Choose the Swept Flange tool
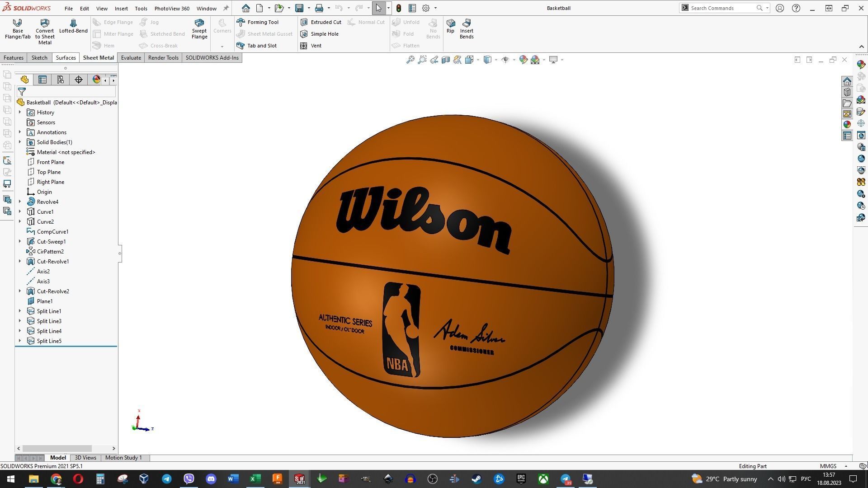Image resolution: width=868 pixels, height=488 pixels. coord(199,29)
